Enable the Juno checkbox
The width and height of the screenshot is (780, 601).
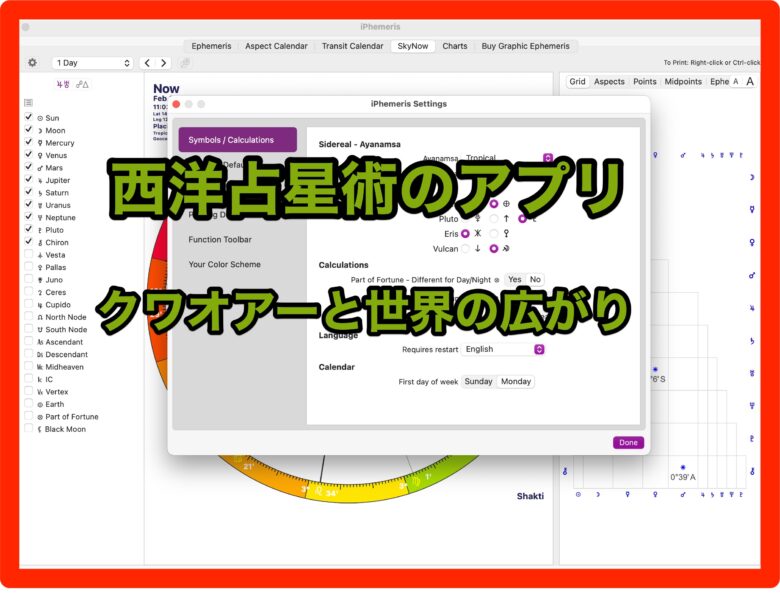click(x=29, y=279)
